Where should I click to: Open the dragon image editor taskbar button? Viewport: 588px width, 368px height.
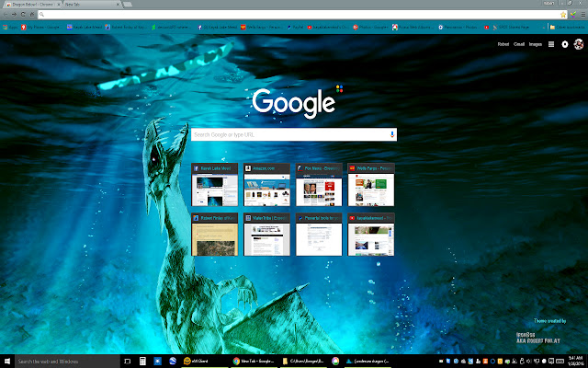click(367, 362)
